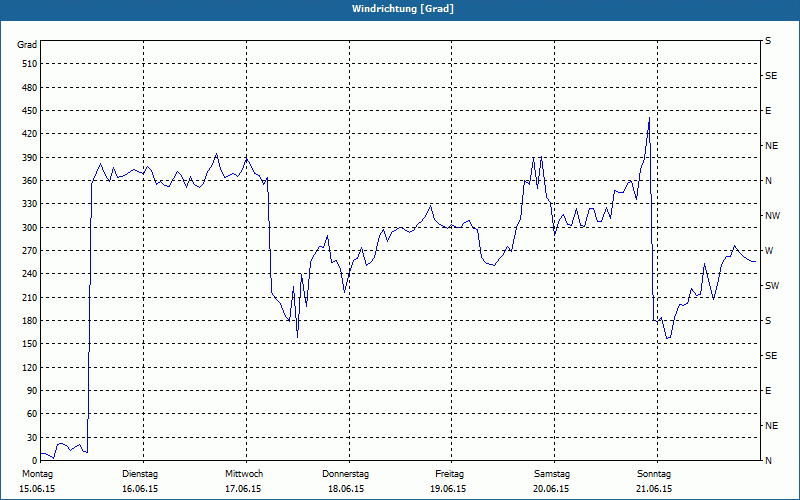Click the 30 axis value

tap(32, 437)
